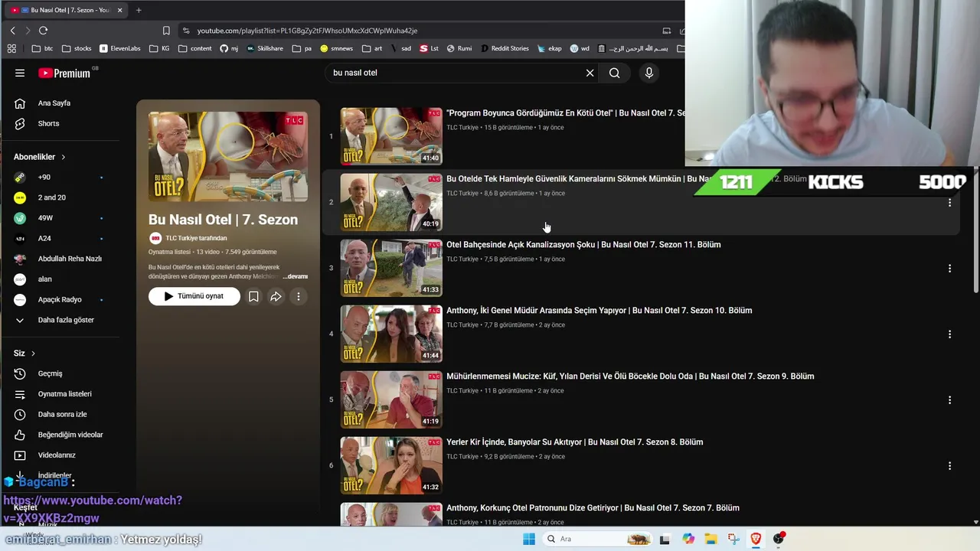980x551 pixels.
Task: Expand the playlist description with ...devamı
Action: pos(296,276)
